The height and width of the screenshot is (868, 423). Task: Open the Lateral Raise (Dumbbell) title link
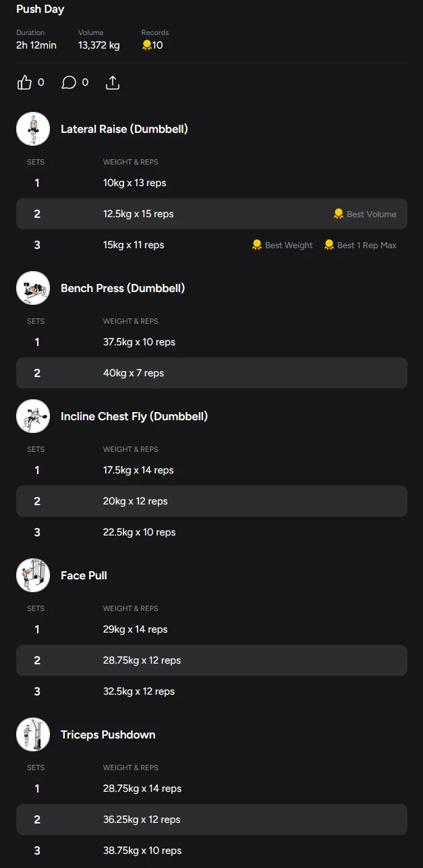[124, 129]
